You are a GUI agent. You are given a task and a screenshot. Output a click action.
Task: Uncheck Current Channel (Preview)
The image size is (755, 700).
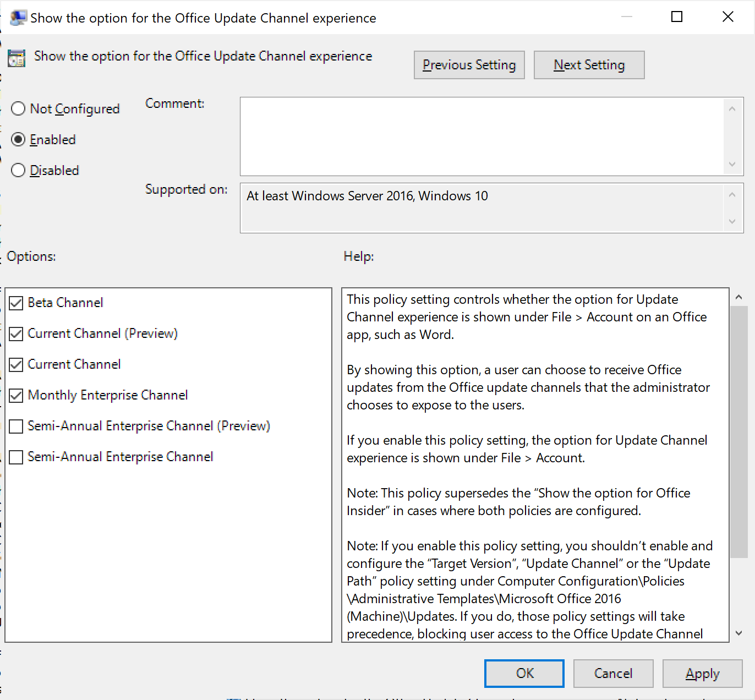point(15,333)
